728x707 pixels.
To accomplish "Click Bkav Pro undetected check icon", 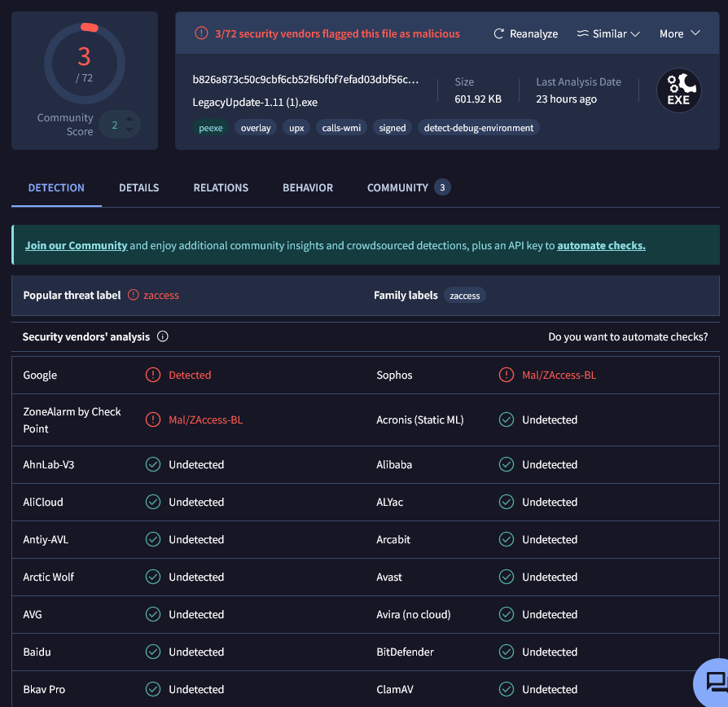I will pyautogui.click(x=153, y=689).
